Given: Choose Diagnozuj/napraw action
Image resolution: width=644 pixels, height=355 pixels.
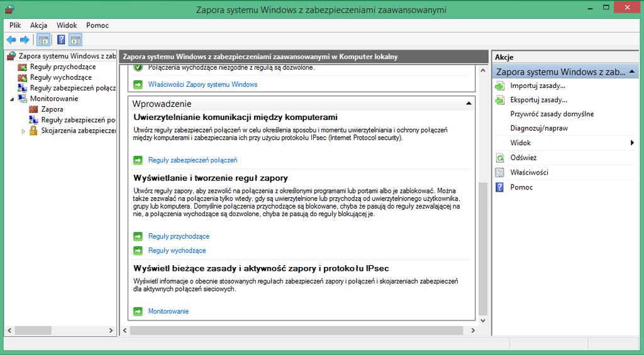Looking at the screenshot, I should [x=539, y=128].
